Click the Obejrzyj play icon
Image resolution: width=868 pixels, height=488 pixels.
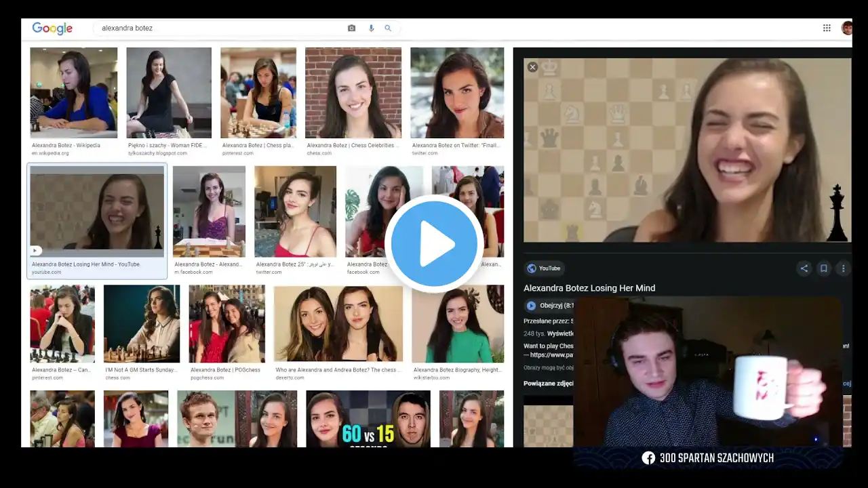531,306
